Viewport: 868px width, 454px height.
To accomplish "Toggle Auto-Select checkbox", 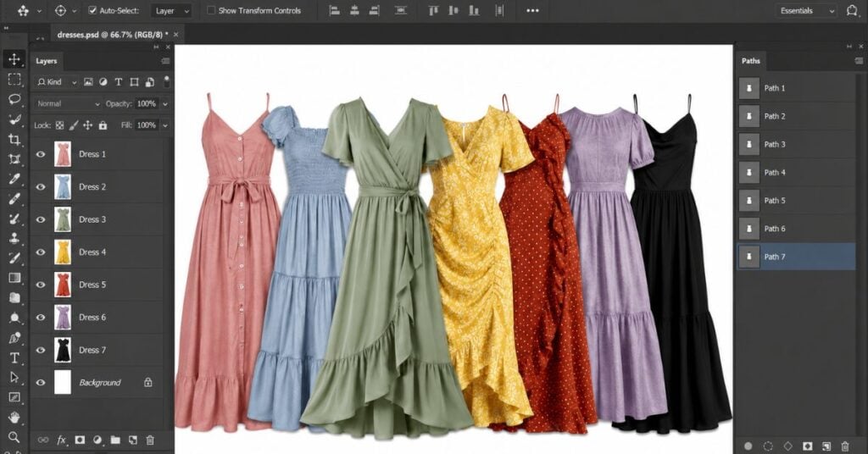I will [x=92, y=10].
